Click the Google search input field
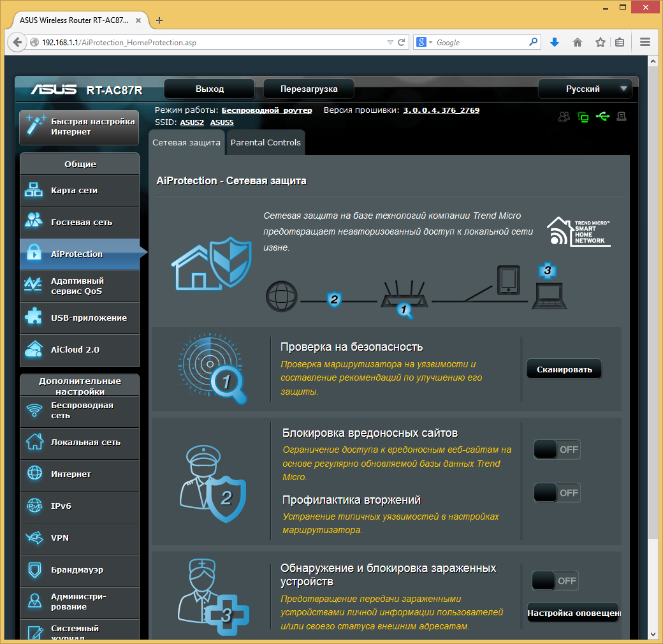663x644 pixels. pyautogui.click(x=481, y=42)
